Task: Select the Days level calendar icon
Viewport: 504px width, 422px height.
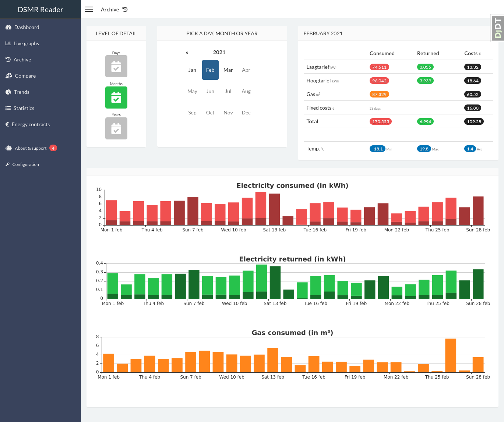Action: coord(116,66)
